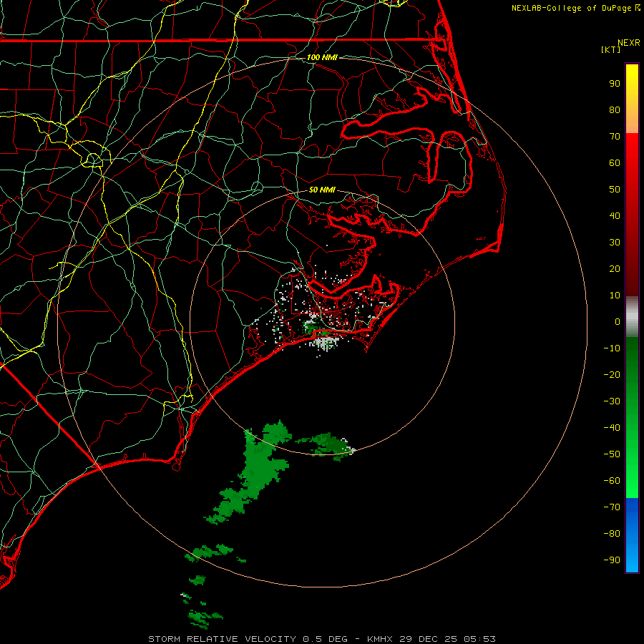
Task: Click the 100 NMI range ring label
Action: point(322,57)
